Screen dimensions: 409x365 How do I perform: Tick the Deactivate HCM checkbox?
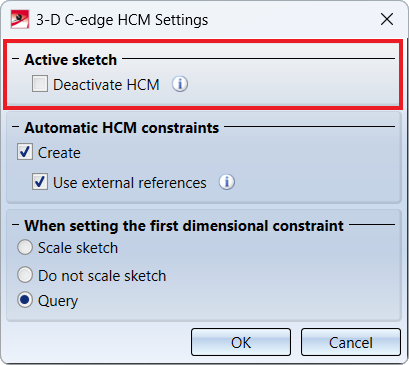point(40,84)
